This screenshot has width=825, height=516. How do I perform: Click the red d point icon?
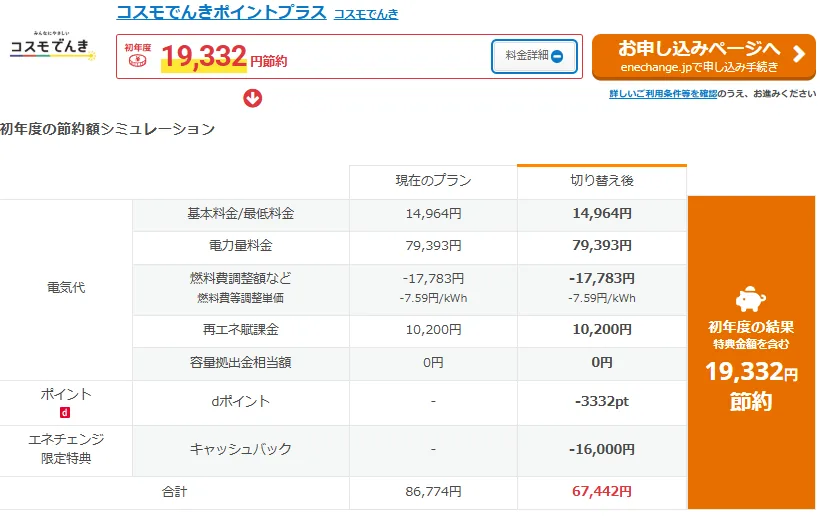click(x=65, y=413)
